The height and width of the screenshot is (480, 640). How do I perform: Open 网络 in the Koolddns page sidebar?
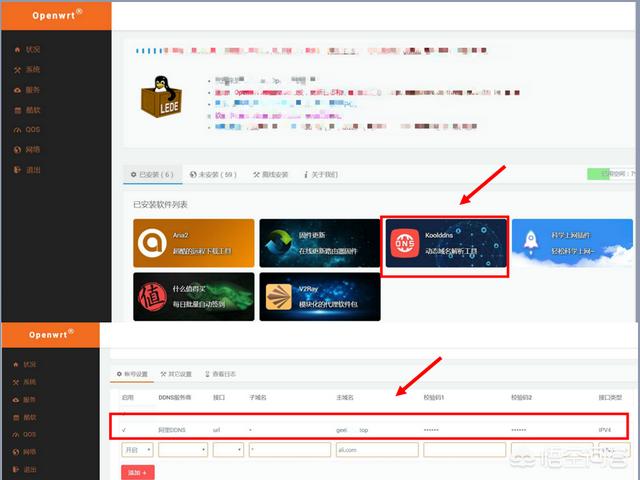coord(24,452)
